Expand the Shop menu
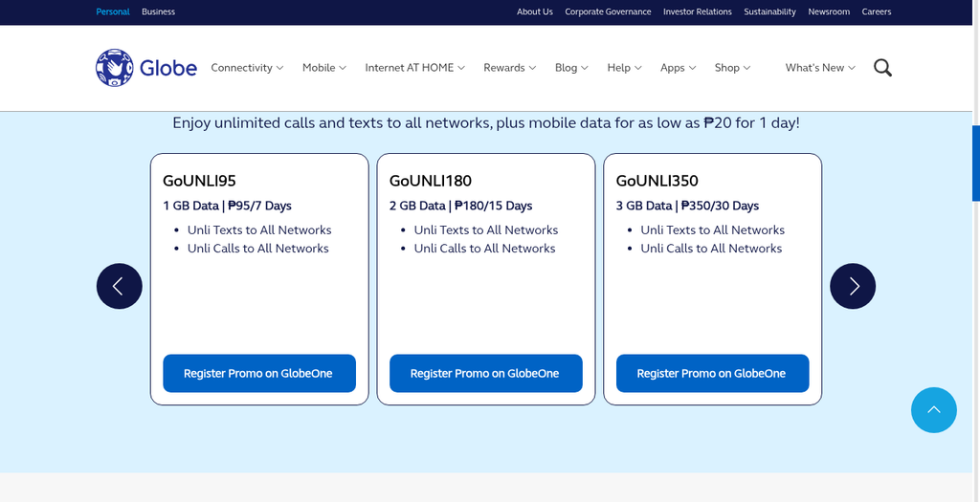 pyautogui.click(x=732, y=68)
